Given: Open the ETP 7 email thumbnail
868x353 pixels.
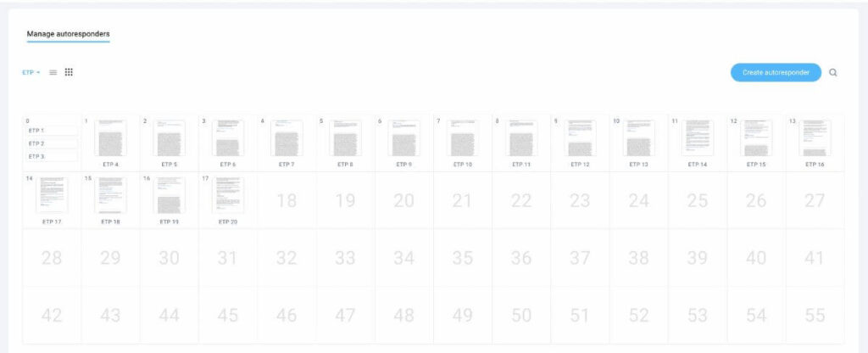Looking at the screenshot, I should (287, 138).
